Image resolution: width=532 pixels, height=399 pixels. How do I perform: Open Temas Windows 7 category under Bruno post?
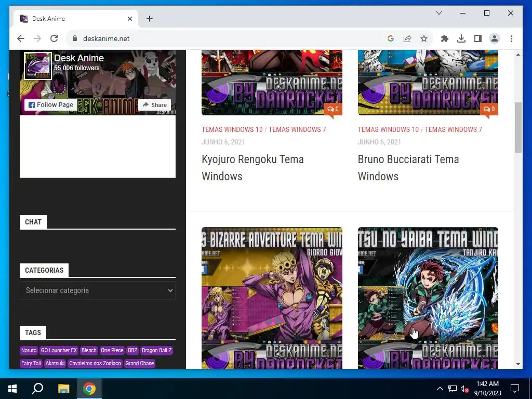point(453,129)
